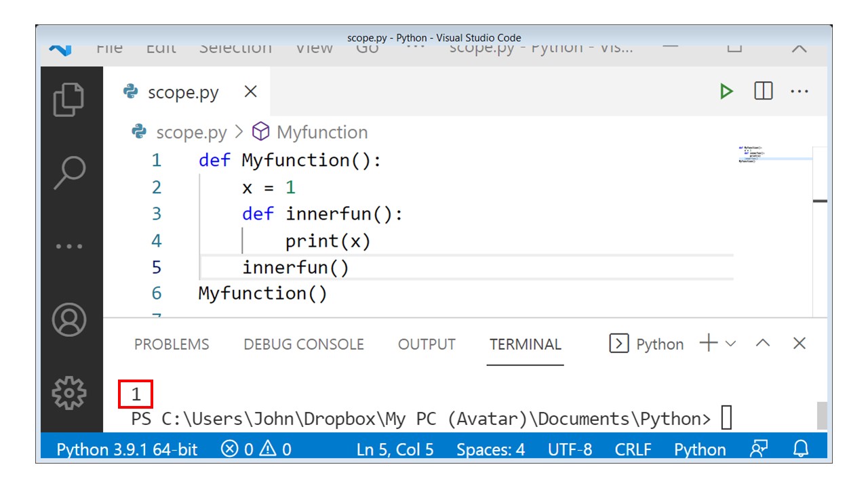Expand the Myfunction breadcrumb

pyautogui.click(x=321, y=132)
